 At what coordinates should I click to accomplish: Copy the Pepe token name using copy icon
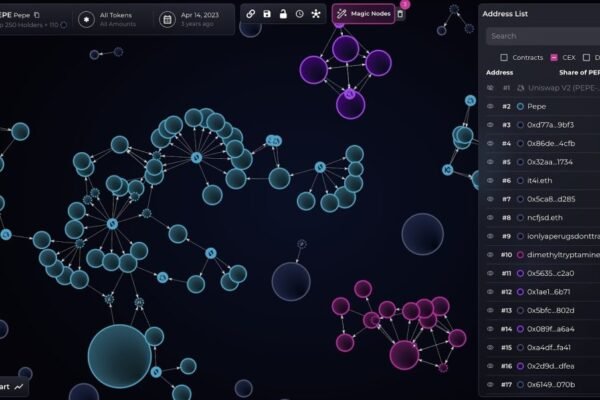37,15
